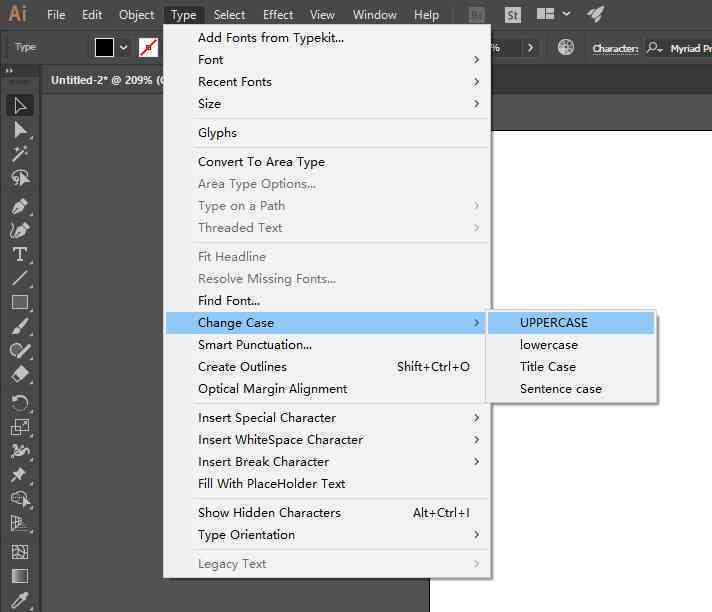
Task: Open the Edit menu
Action: [x=92, y=15]
